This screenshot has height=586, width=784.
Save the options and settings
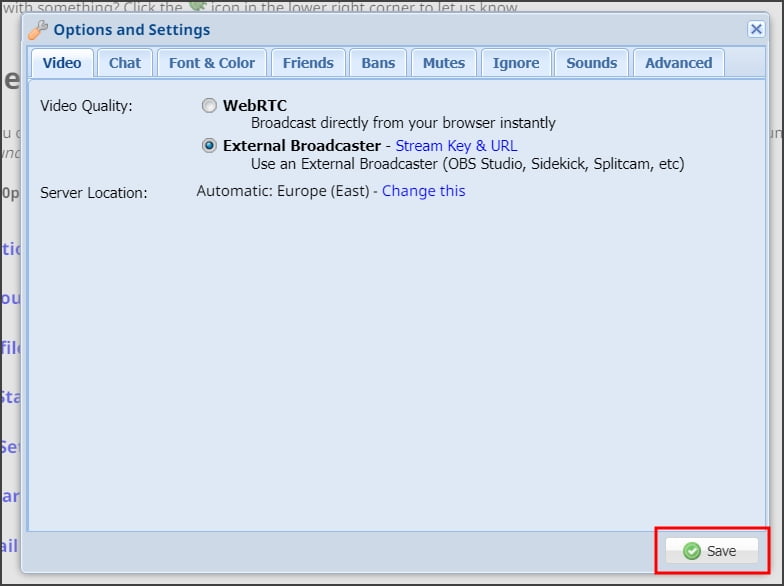711,550
